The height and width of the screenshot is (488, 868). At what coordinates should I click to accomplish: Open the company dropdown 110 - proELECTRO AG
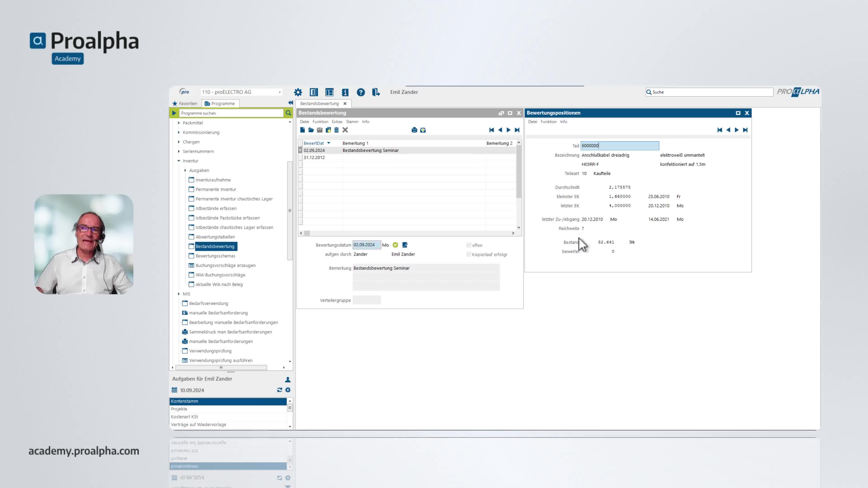[279, 92]
